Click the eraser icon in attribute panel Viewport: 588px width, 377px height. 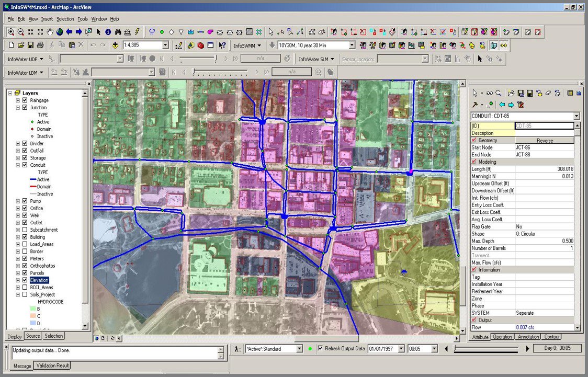coord(548,93)
